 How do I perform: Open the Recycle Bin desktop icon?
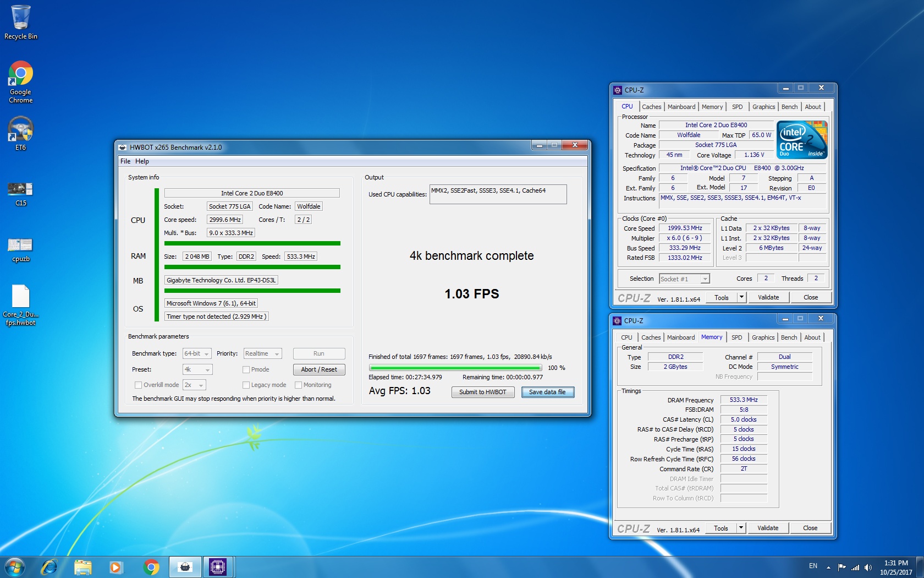20,22
